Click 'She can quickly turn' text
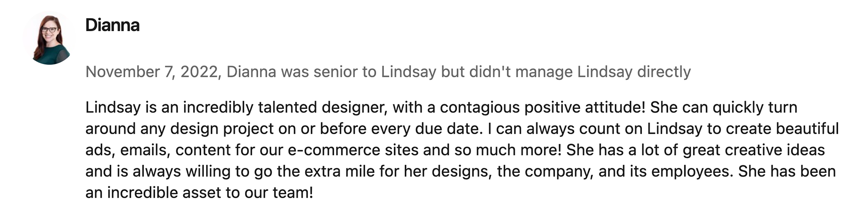The image size is (868, 214). [x=724, y=107]
